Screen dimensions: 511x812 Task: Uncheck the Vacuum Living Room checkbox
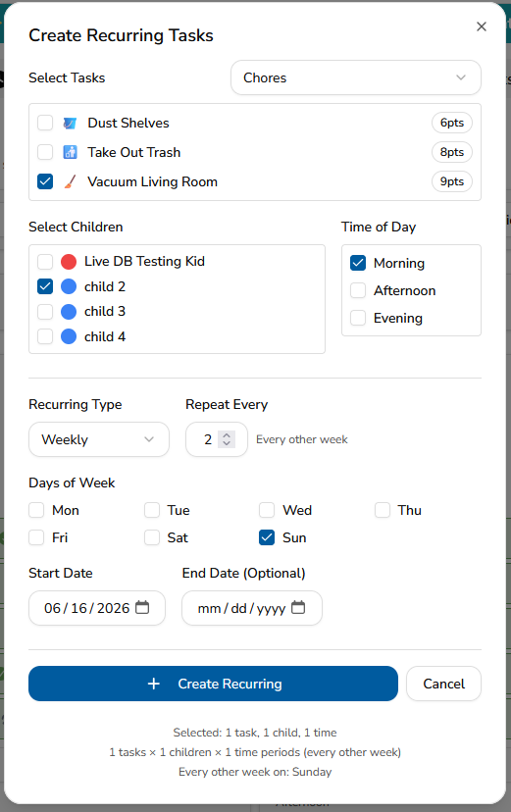45,181
